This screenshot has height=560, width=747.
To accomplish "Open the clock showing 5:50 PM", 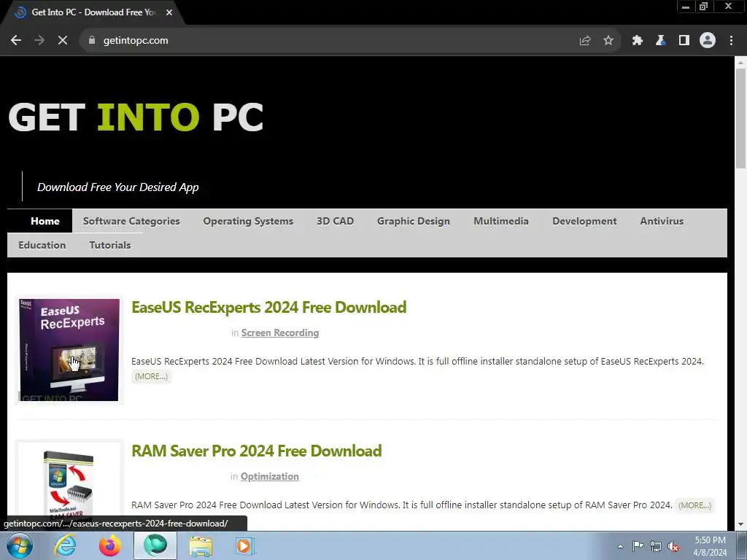I will [x=710, y=546].
